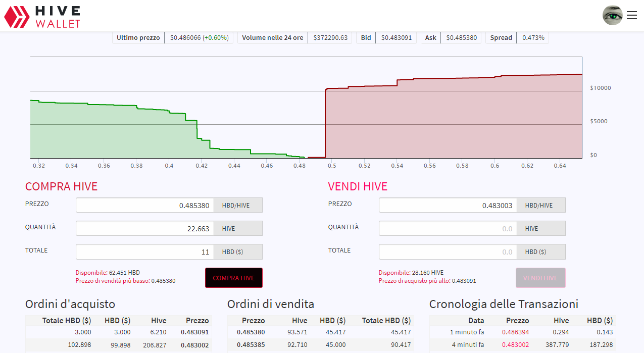
Task: Select transaction from 1 minuto fa
Action: click(x=523, y=332)
